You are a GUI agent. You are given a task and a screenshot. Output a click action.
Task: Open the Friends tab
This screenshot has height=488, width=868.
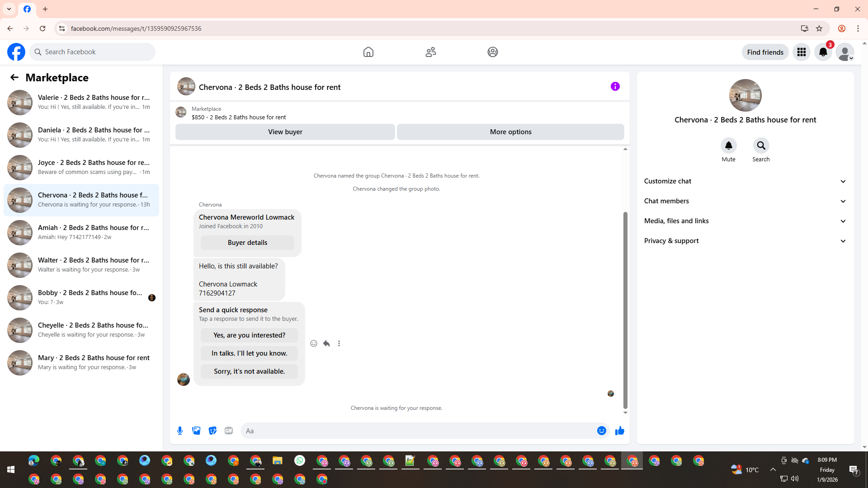(x=430, y=52)
